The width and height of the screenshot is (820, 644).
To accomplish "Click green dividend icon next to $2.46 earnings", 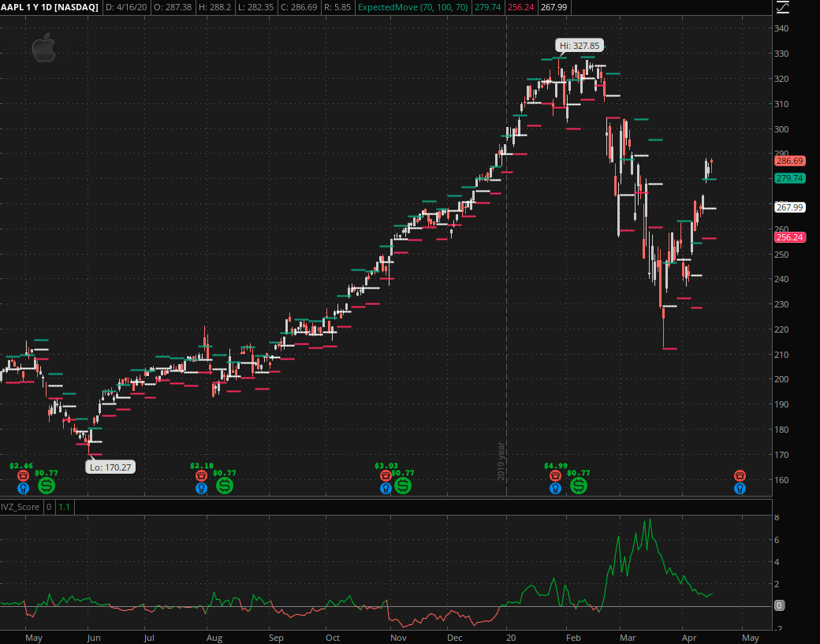I will coord(47,486).
